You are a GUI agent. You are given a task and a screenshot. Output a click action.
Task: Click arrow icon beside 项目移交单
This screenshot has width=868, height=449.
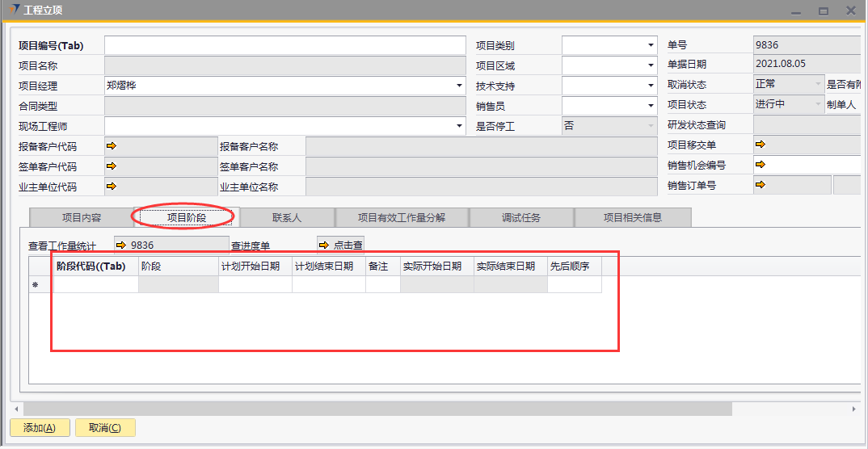coord(761,145)
